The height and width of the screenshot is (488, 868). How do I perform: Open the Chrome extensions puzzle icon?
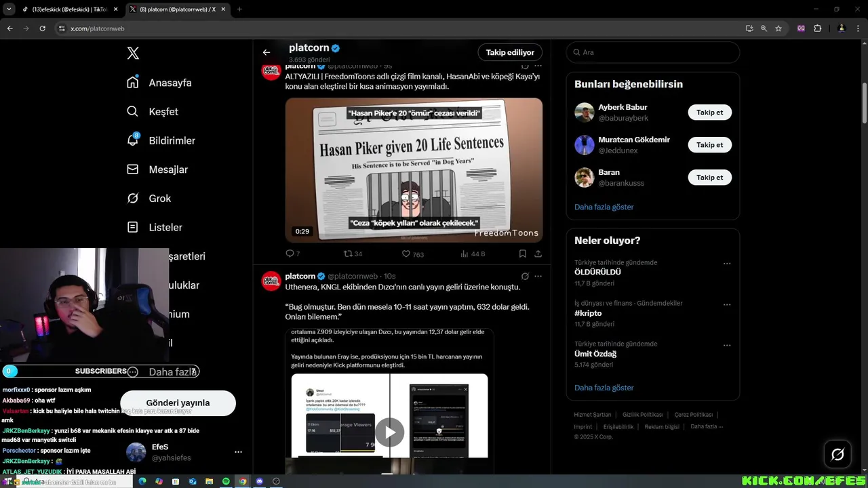click(817, 28)
